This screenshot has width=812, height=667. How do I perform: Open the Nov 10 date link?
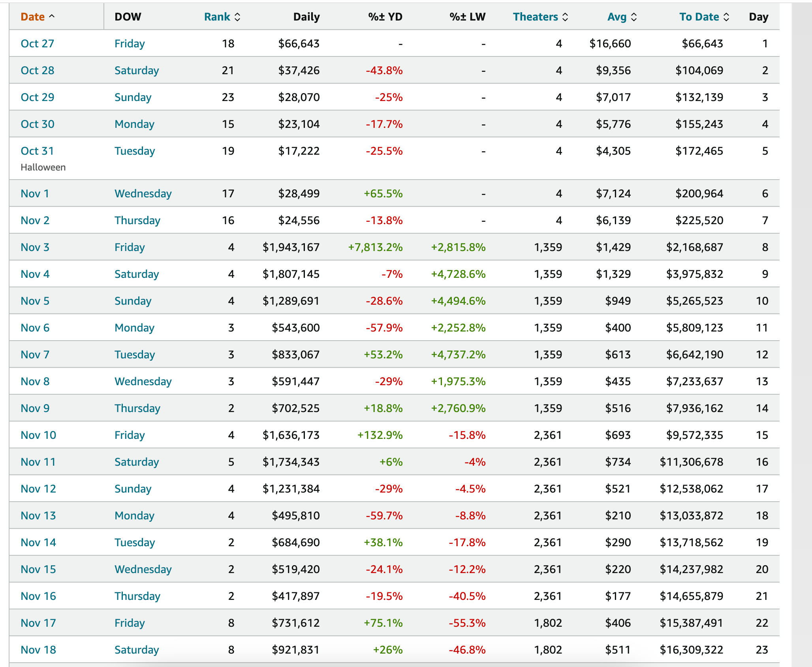tap(38, 435)
